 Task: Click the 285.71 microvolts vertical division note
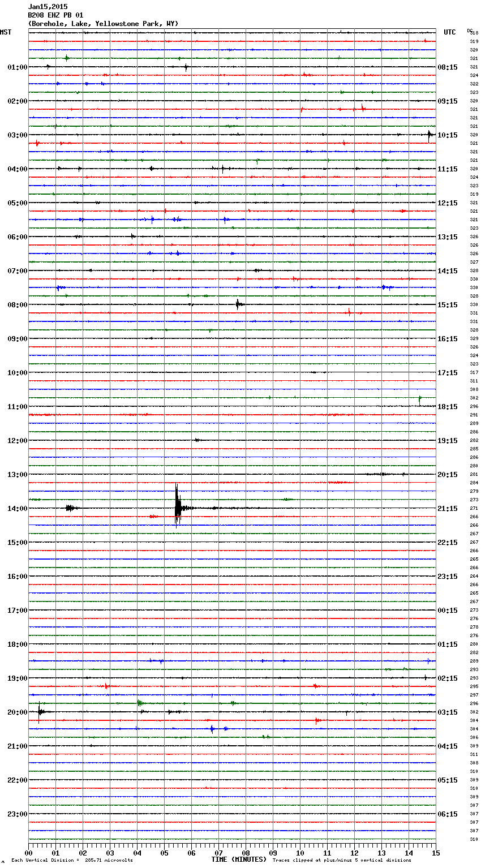click(72, 861)
